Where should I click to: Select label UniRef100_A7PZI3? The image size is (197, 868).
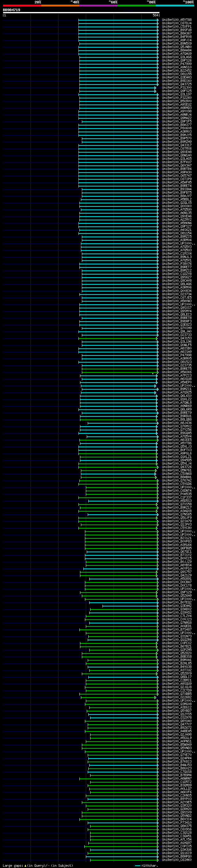[x=176, y=375]
